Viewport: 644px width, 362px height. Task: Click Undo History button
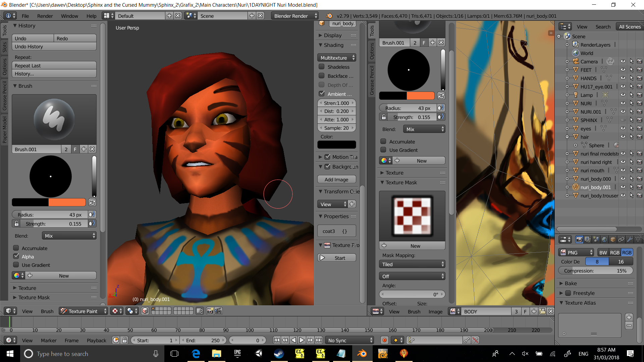point(54,46)
